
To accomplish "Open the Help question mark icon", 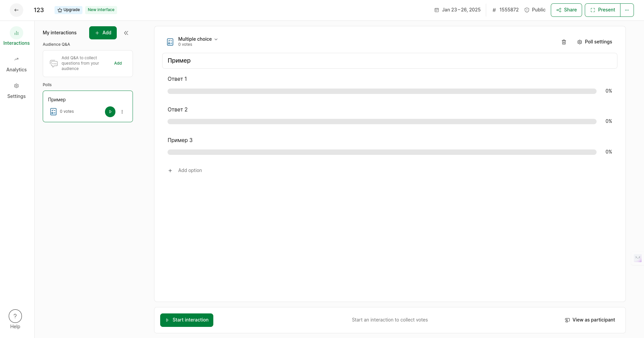I will [x=15, y=316].
